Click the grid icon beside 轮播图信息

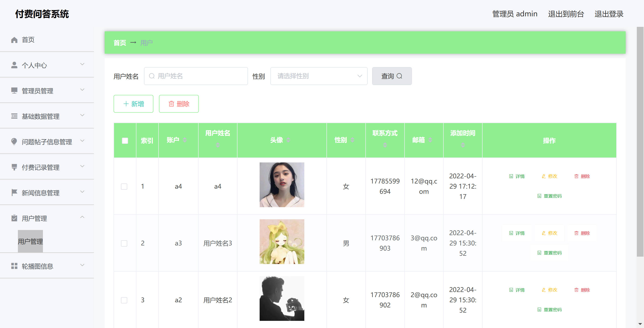[x=14, y=266]
